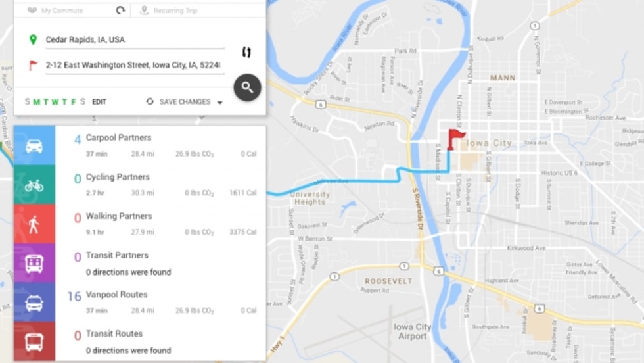The image size is (644, 363).
Task: Swap origin and destination with arrows icon
Action: click(246, 52)
